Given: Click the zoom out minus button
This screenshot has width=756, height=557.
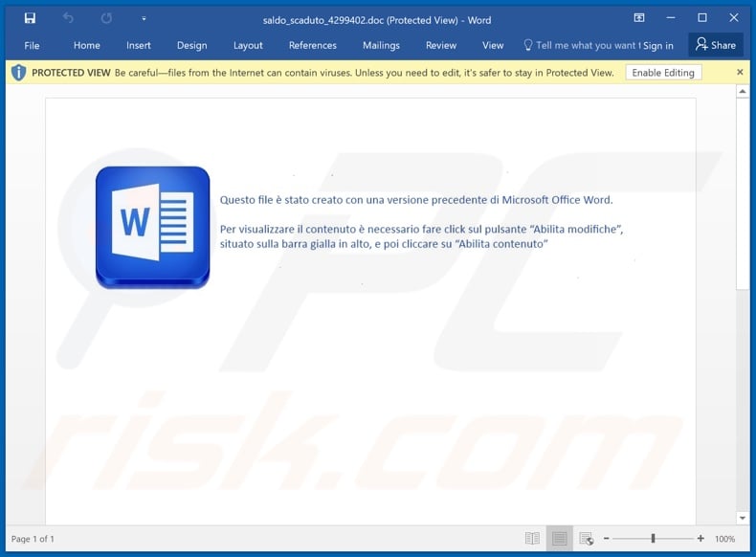Looking at the screenshot, I should 607,538.
